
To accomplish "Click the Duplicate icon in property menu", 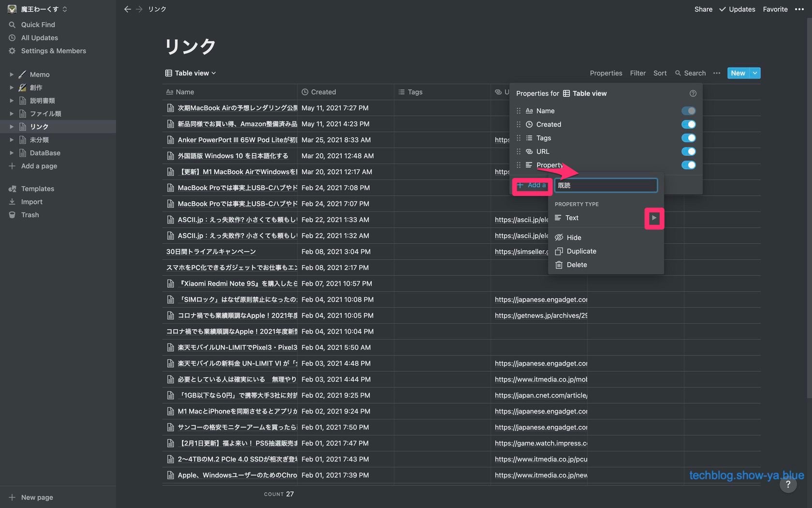I will (x=559, y=251).
